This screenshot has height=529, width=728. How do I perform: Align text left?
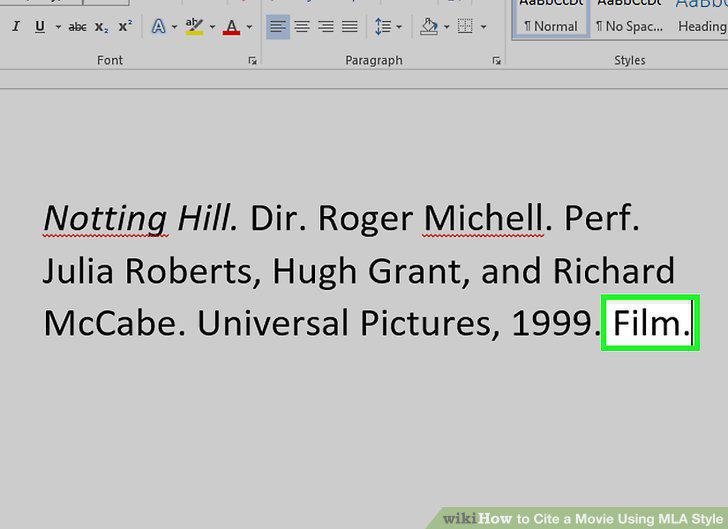click(x=278, y=26)
